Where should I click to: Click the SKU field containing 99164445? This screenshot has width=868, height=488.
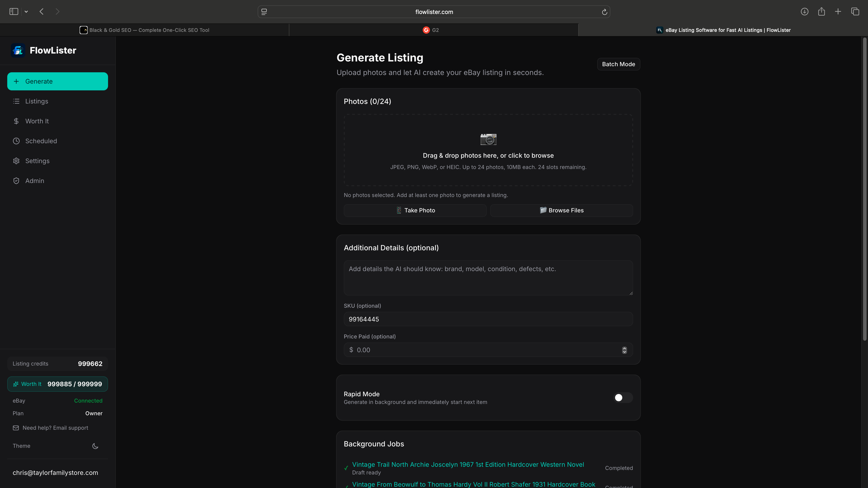(488, 319)
